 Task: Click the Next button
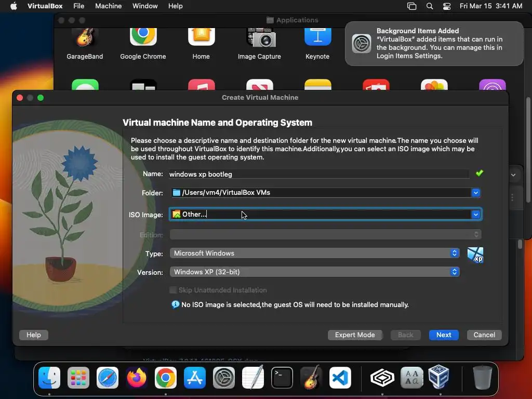444,335
